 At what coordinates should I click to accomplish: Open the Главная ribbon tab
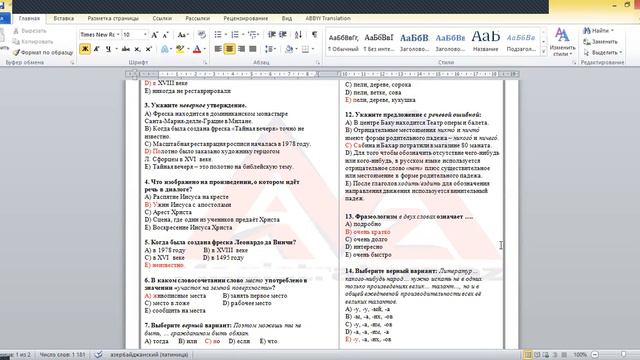point(29,18)
